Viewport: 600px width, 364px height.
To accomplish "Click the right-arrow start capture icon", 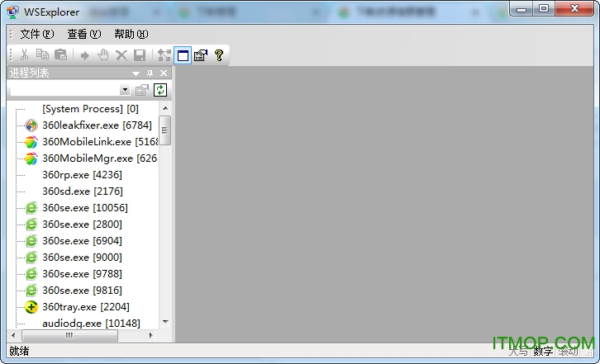I will 84,55.
